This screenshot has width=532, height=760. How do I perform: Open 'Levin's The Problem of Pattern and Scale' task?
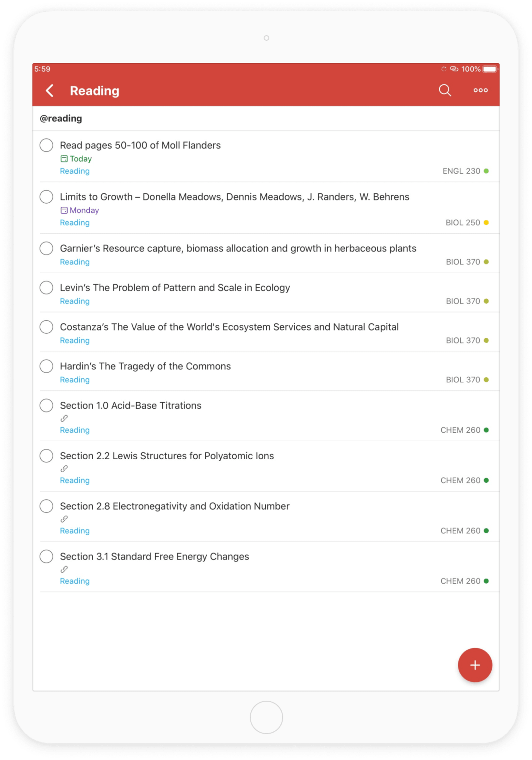tap(175, 288)
